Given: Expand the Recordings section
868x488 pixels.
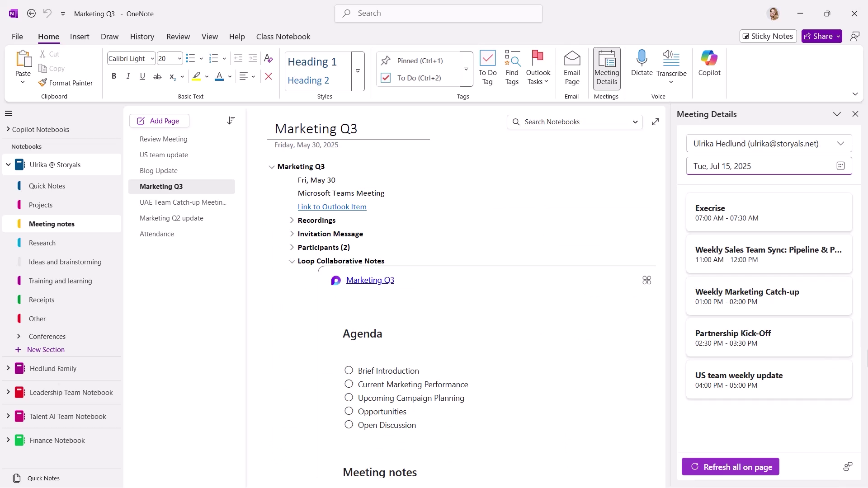Looking at the screenshot, I should 292,221.
